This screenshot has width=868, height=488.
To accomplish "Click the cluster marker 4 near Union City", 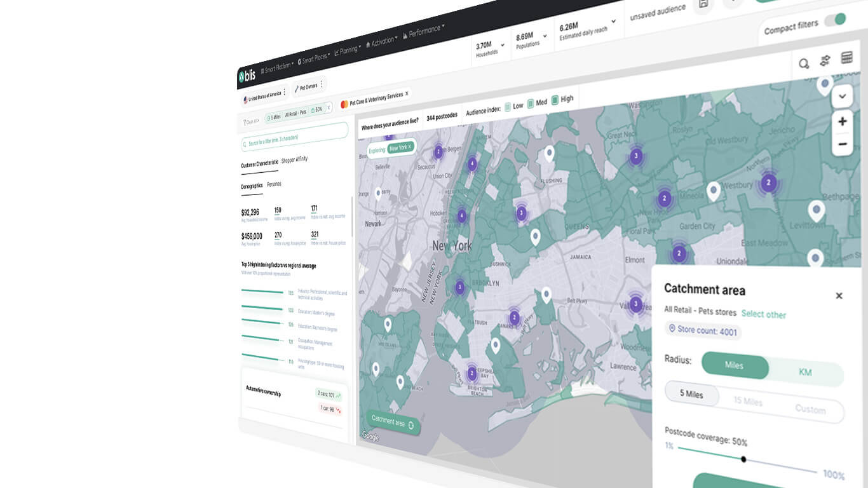I will point(472,164).
